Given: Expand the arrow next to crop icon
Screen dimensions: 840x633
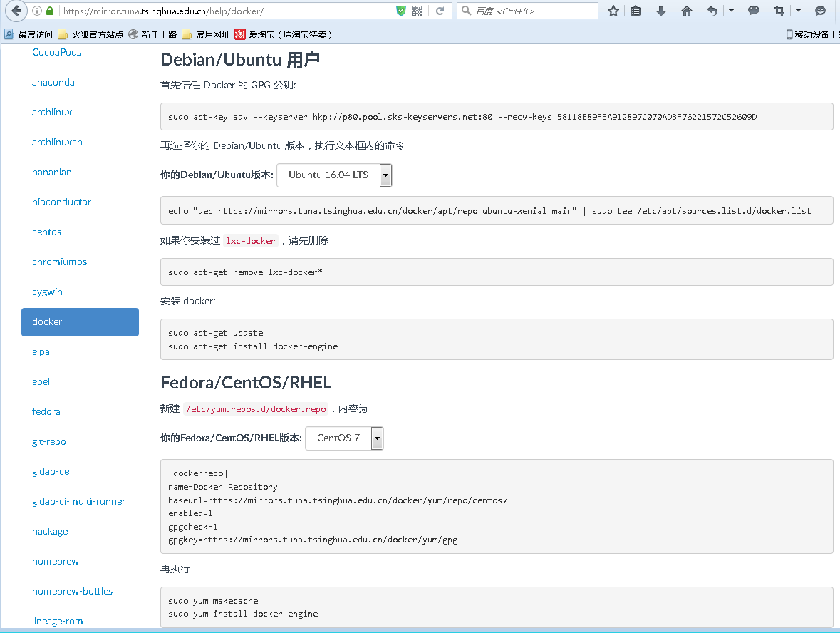Looking at the screenshot, I should point(798,10).
